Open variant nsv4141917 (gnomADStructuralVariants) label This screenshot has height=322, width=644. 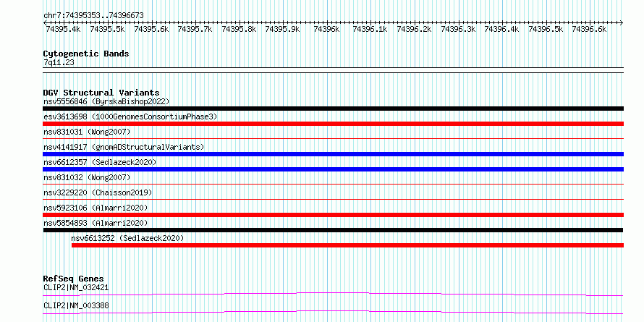point(124,147)
